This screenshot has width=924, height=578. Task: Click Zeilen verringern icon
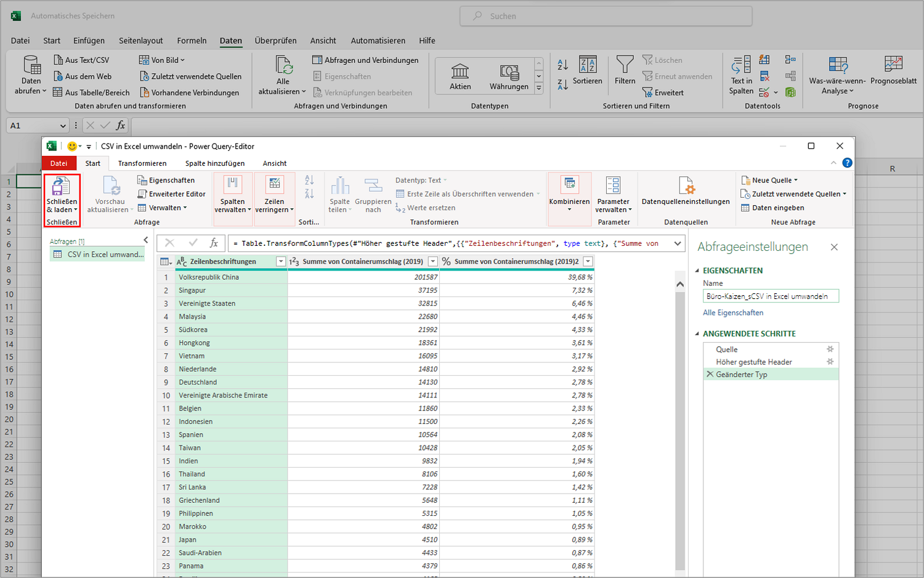275,184
